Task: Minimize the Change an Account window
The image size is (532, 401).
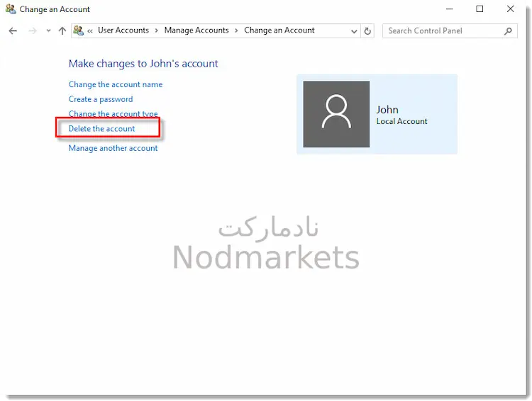Action: point(449,9)
